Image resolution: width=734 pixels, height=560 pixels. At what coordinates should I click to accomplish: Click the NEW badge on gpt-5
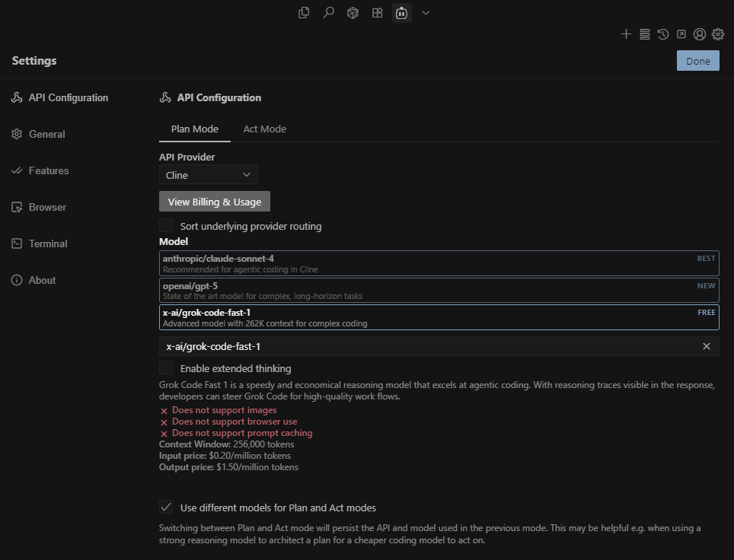point(706,286)
